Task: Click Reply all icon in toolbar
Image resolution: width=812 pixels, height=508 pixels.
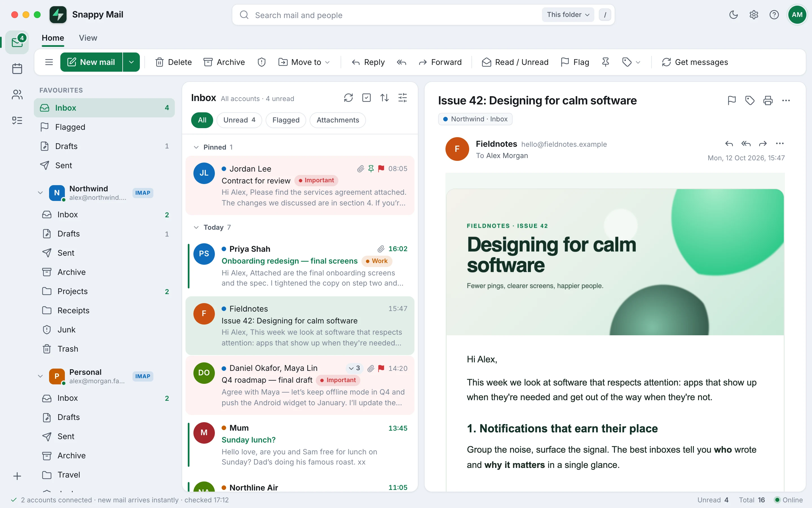Action: [401, 62]
